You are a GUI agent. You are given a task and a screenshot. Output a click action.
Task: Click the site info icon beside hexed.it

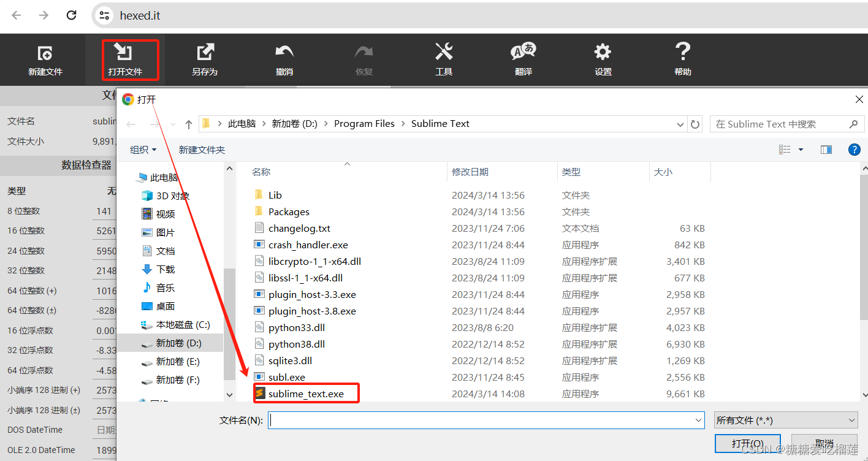pos(105,15)
